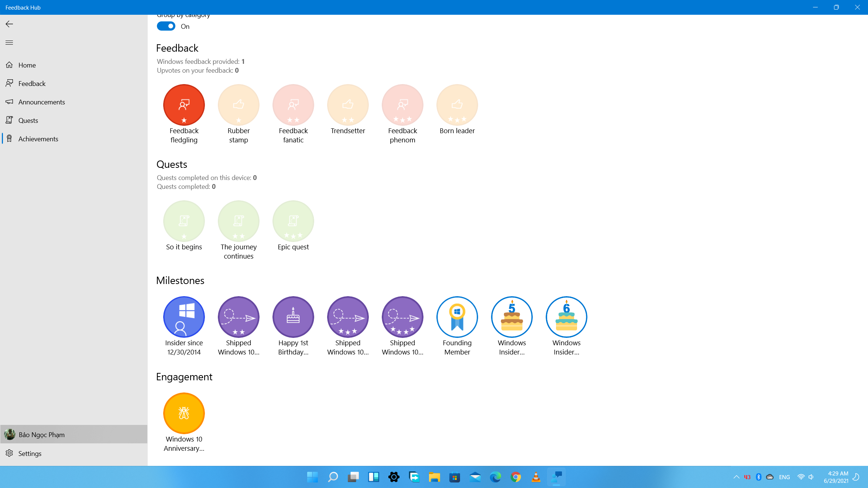
Task: View the Founding Member ribbon badge
Action: 457,317
